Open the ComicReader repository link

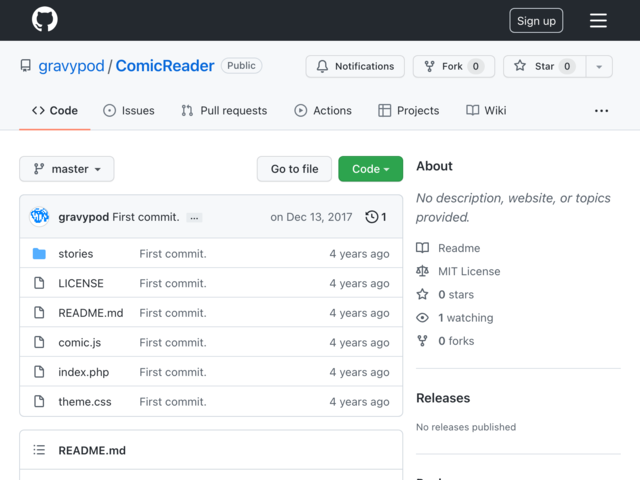pos(165,66)
